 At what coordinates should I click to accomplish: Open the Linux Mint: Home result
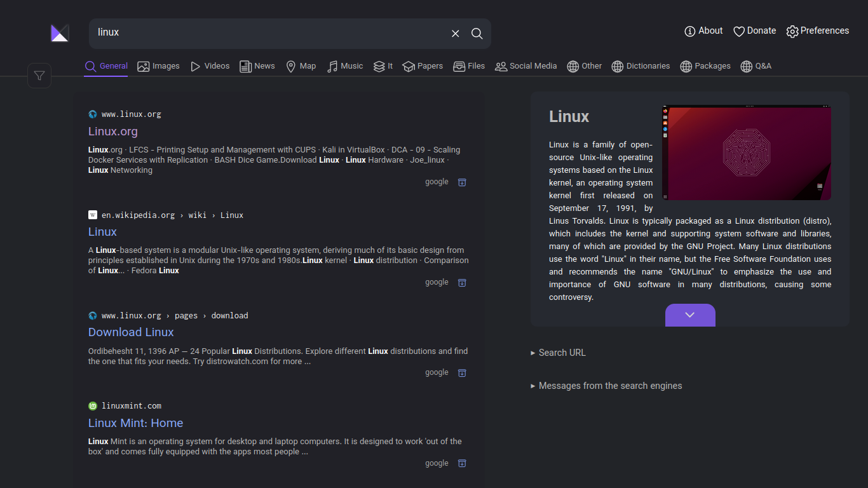(x=135, y=423)
